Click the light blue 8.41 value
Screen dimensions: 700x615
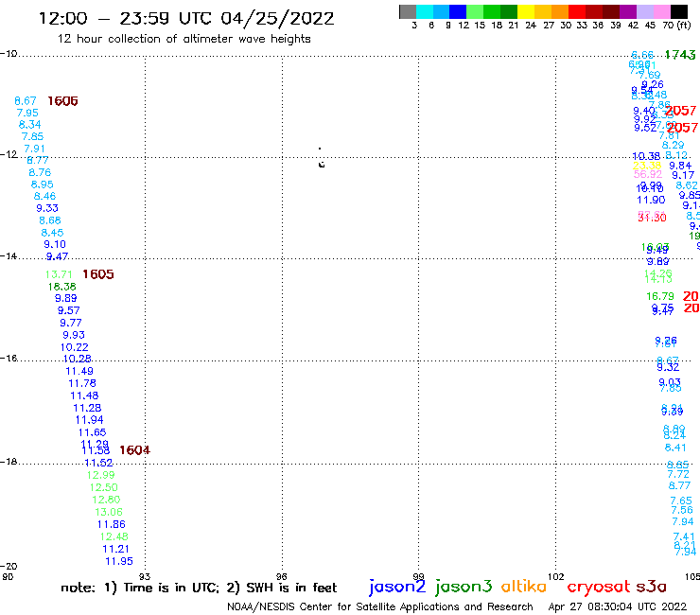pos(675,448)
